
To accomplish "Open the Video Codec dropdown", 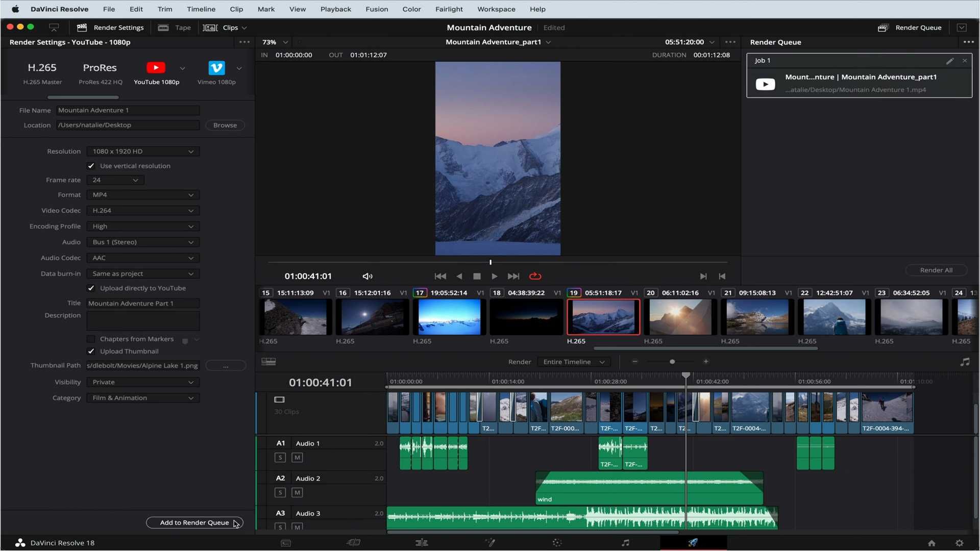I will tap(142, 210).
